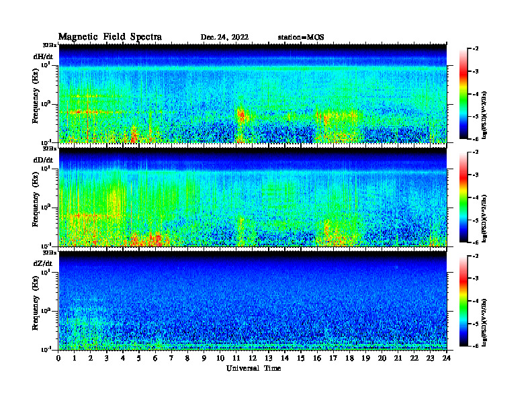This screenshot has width=532, height=411.
Task: Select the dZ/dt panel label
Action: (x=43, y=263)
